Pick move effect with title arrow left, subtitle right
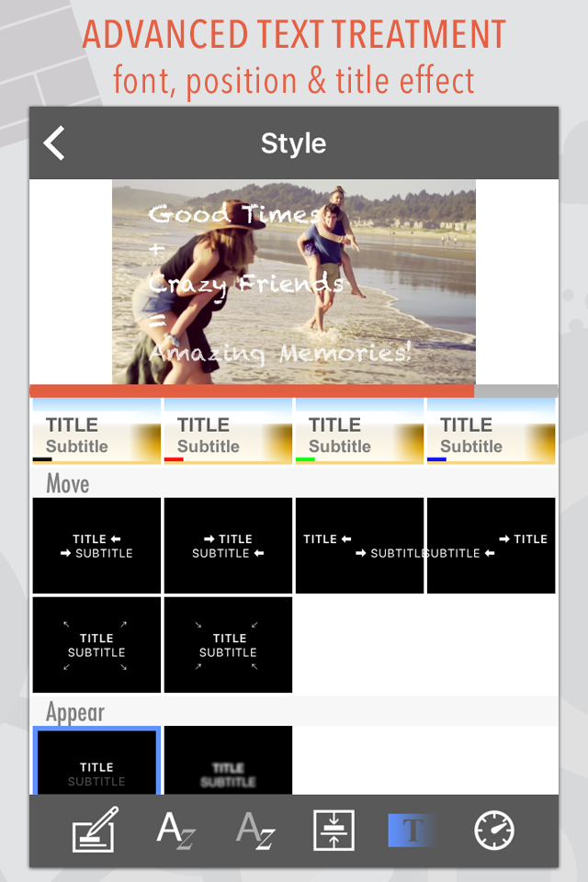The image size is (588, 882). [96, 546]
